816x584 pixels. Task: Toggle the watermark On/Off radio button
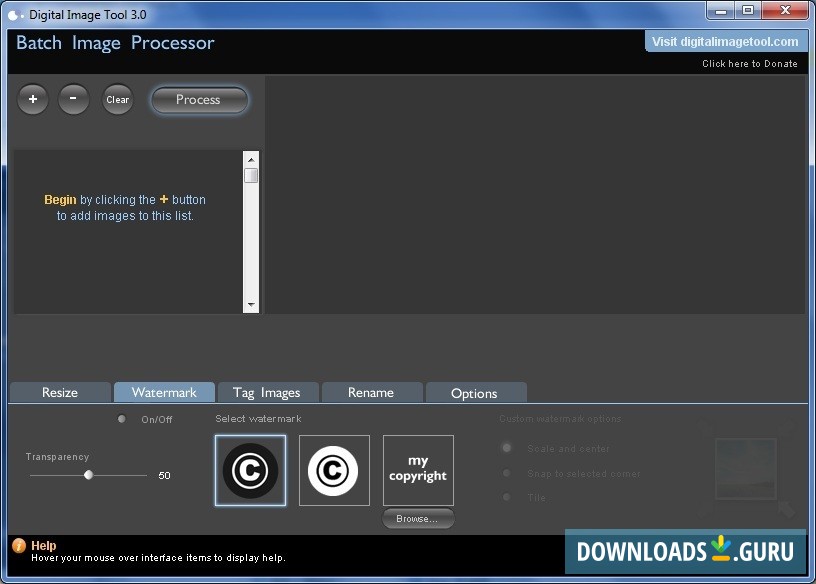pyautogui.click(x=121, y=419)
